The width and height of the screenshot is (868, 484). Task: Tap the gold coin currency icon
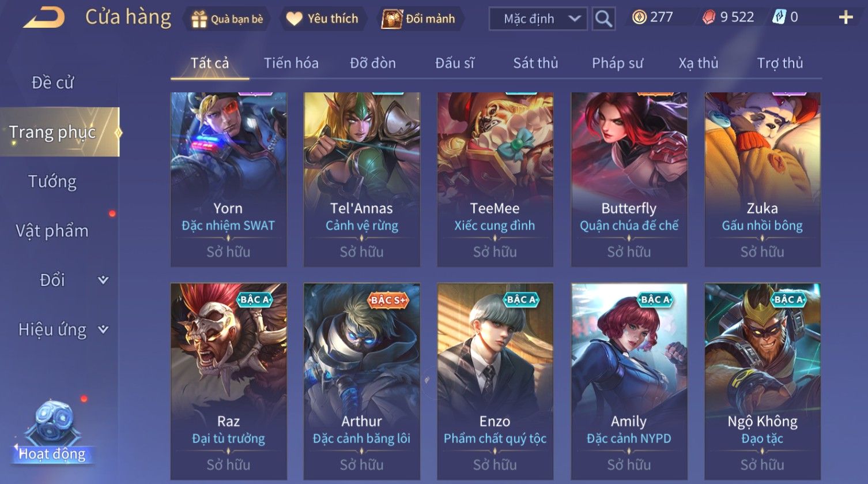pyautogui.click(x=639, y=17)
